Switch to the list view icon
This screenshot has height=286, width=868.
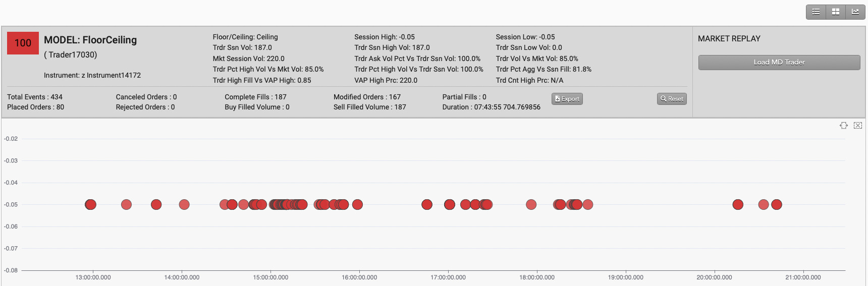click(x=816, y=12)
